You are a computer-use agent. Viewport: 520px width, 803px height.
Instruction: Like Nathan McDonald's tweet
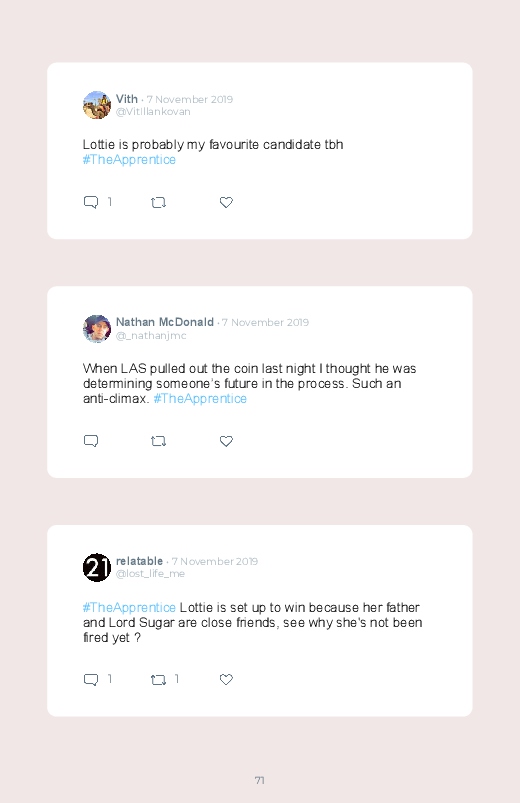pos(226,441)
